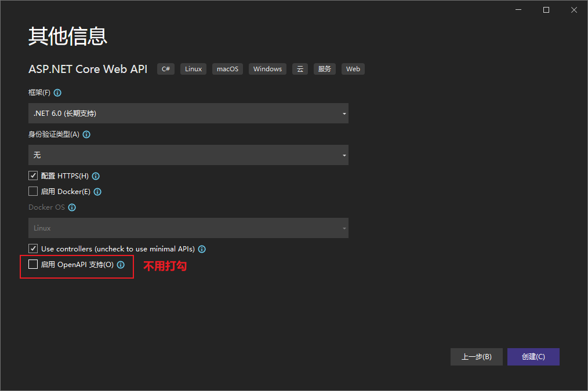
Task: Click info icon next to 框架(F) label
Action: (x=57, y=93)
